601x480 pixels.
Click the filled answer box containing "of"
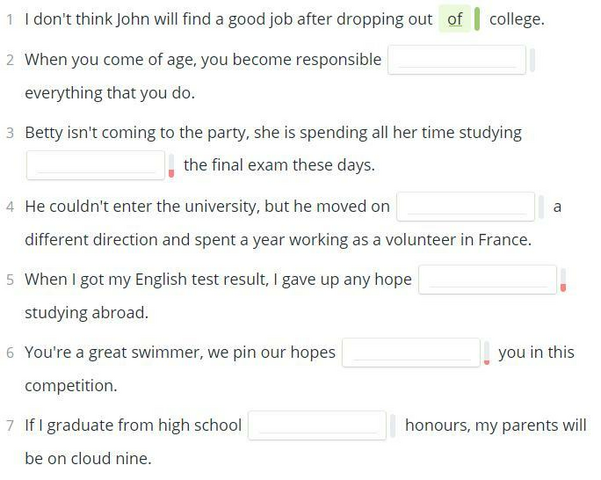pyautogui.click(x=455, y=19)
